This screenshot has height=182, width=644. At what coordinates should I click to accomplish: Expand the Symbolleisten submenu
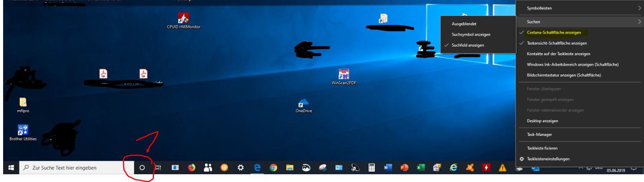tap(580, 8)
